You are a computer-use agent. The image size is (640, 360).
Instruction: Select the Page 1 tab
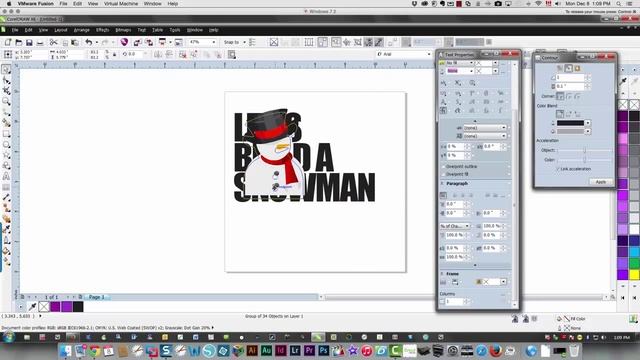point(96,297)
